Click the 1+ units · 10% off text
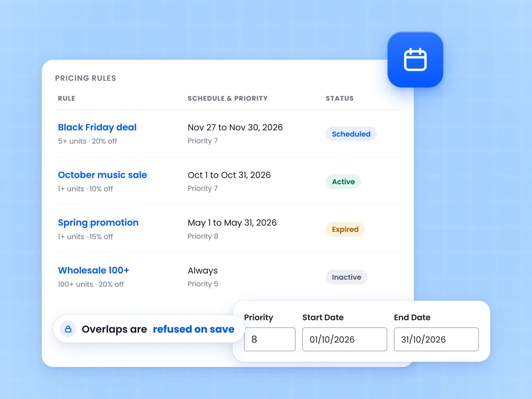The width and height of the screenshot is (532, 399). pos(86,189)
